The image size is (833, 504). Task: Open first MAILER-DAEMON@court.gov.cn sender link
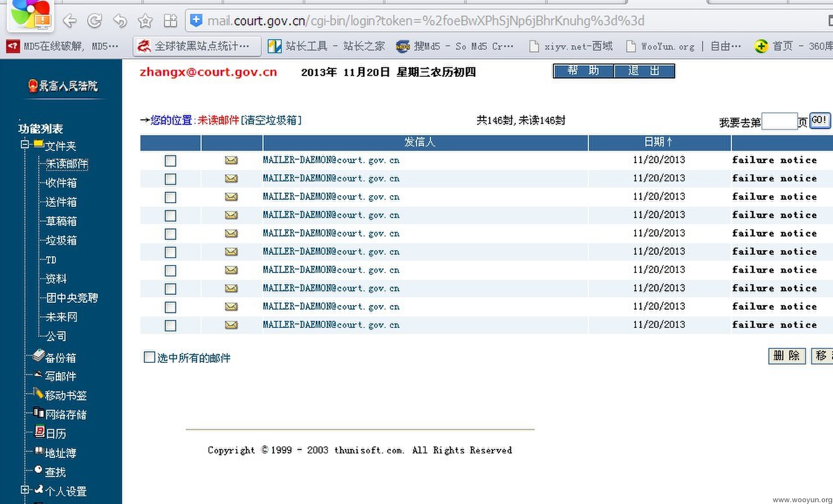tap(331, 160)
